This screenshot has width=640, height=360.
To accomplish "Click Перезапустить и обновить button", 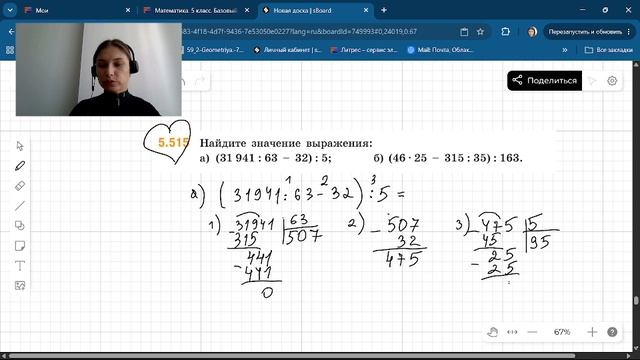I will click(585, 31).
